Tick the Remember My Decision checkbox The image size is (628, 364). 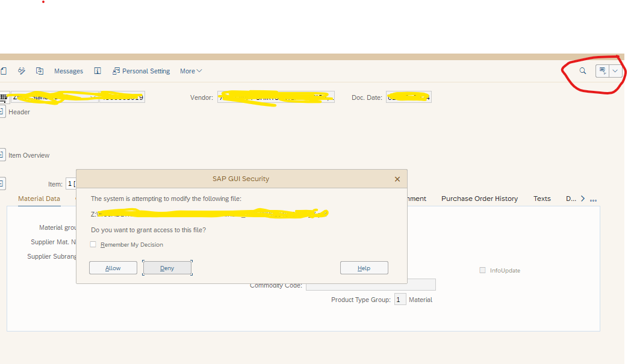(x=93, y=244)
